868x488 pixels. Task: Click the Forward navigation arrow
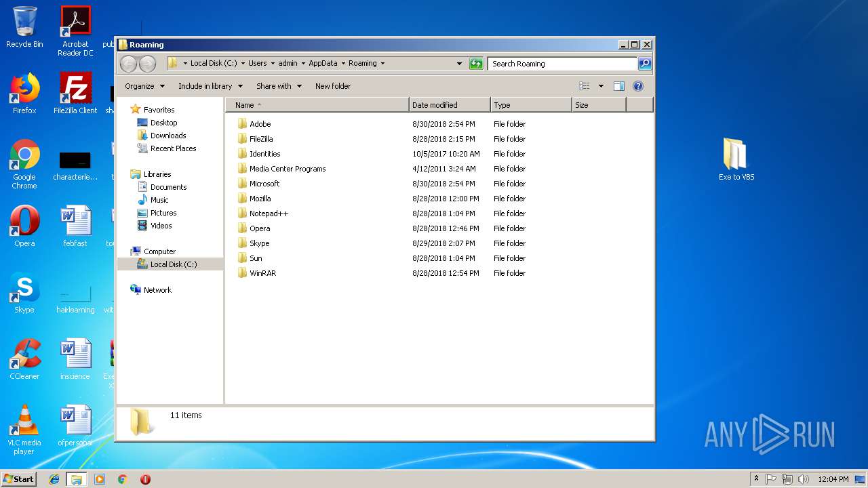147,64
